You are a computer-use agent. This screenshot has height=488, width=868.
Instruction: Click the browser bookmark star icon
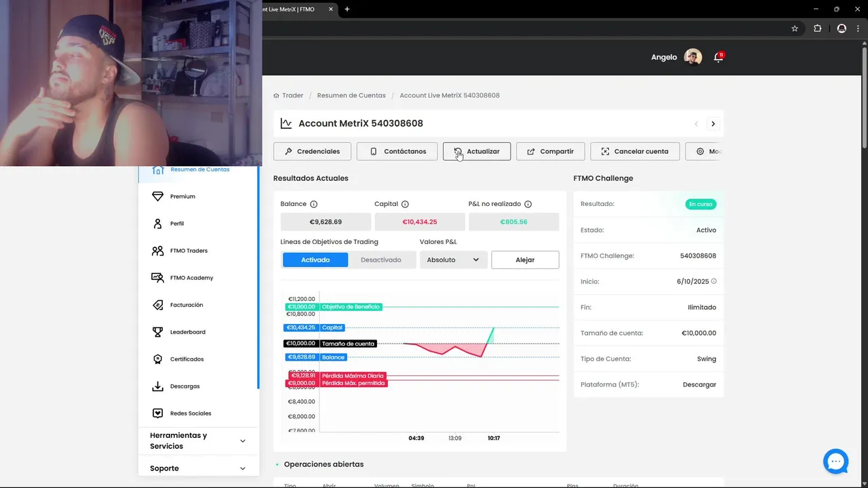795,28
